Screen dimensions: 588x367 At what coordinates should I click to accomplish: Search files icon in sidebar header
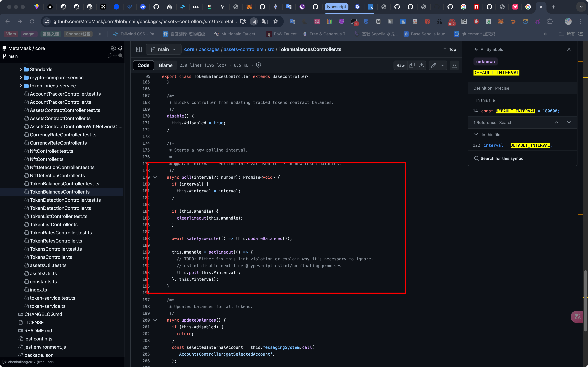coord(120,56)
